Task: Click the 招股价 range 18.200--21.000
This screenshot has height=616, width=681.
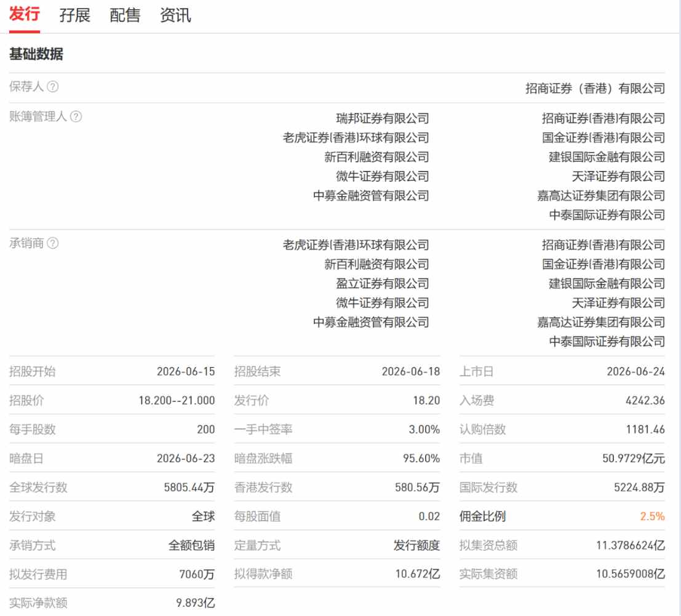Action: (177, 400)
